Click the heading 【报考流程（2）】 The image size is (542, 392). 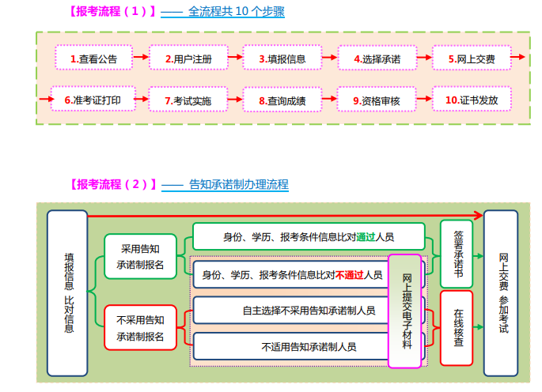pyautogui.click(x=114, y=184)
